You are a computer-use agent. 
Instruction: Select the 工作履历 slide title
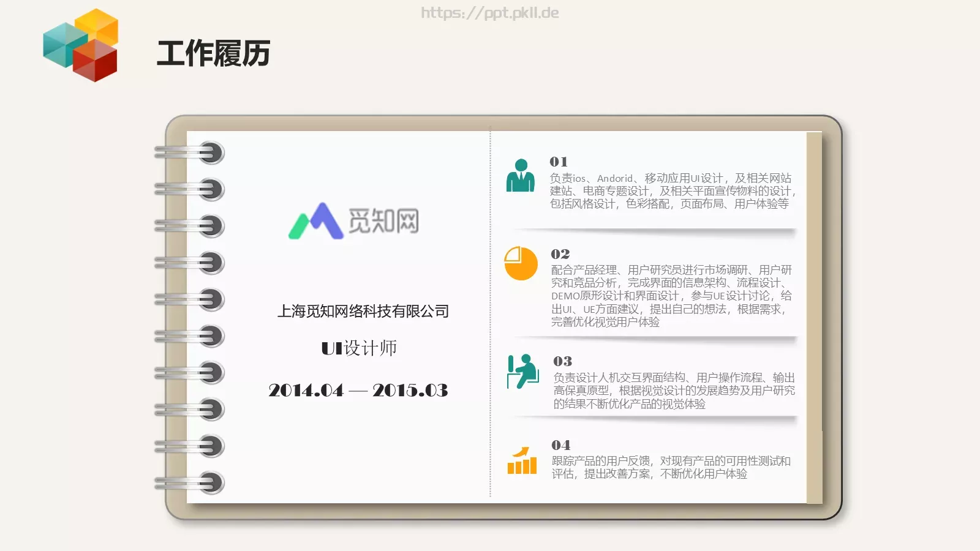coord(214,53)
